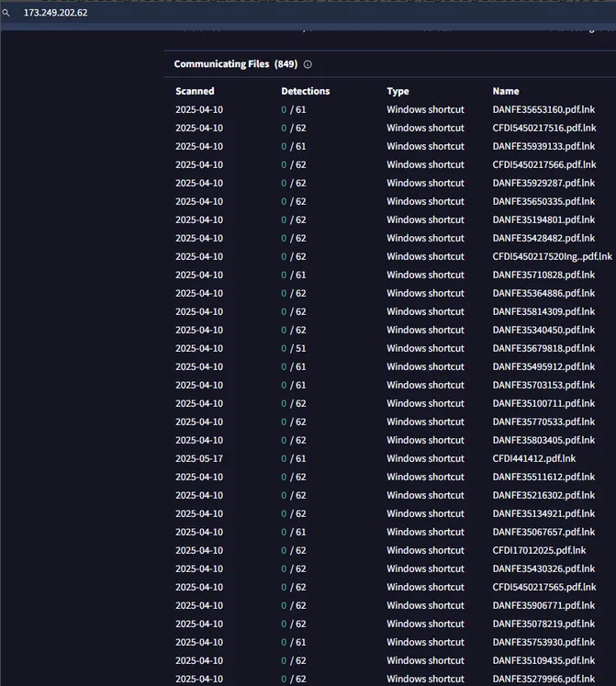Viewport: 616px width, 686px height.
Task: Open file DANFE35653160.pdf.lnk
Action: (x=543, y=109)
